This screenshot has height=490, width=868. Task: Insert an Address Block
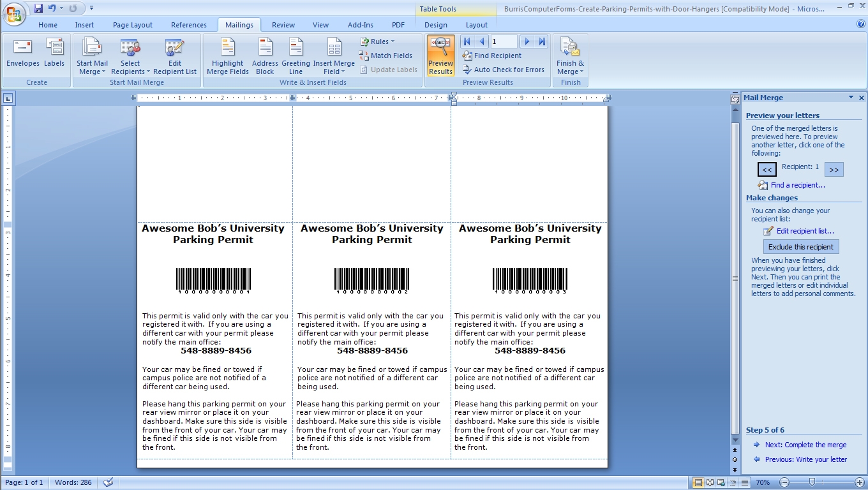(x=265, y=56)
